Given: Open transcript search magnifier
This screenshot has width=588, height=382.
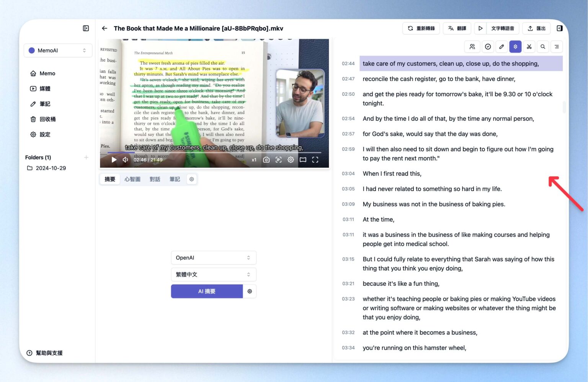Looking at the screenshot, I should (x=543, y=47).
